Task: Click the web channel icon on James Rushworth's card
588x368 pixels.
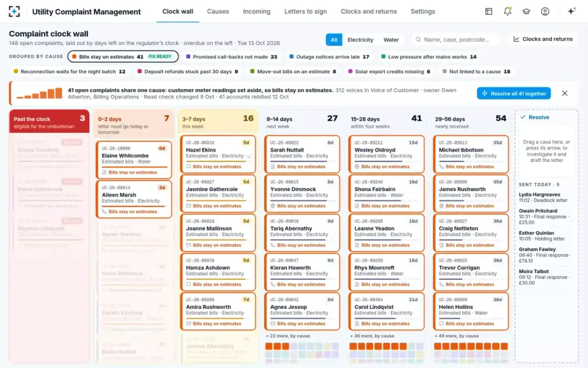Action: (x=441, y=206)
